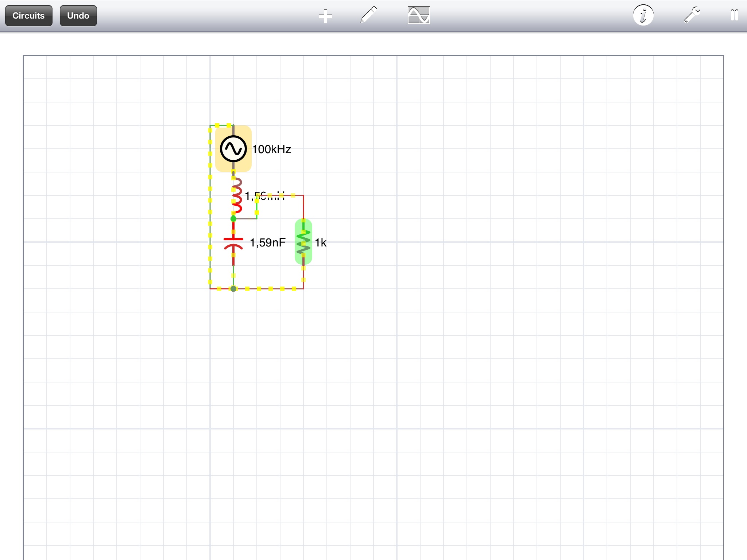The height and width of the screenshot is (560, 747).
Task: Click the bottom junction node under capacitor
Action: point(233,289)
